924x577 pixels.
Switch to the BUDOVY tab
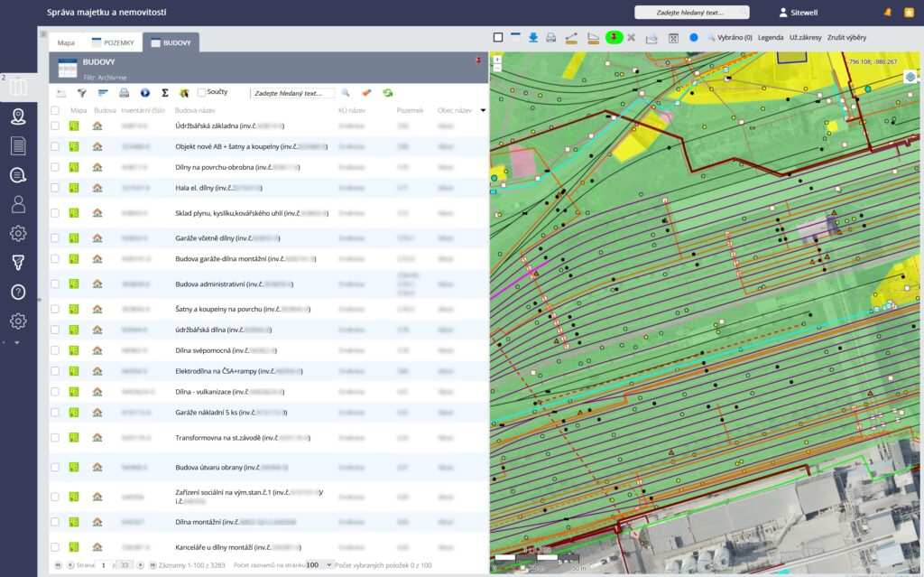[171, 42]
